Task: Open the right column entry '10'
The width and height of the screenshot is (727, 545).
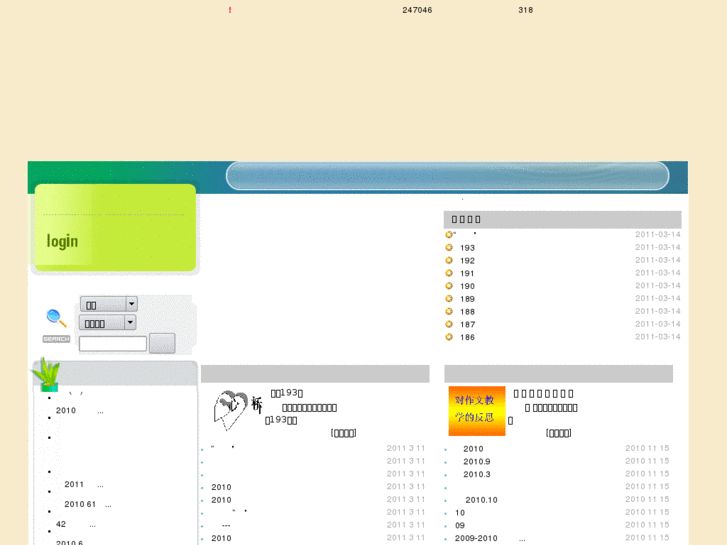Action: pos(460,513)
